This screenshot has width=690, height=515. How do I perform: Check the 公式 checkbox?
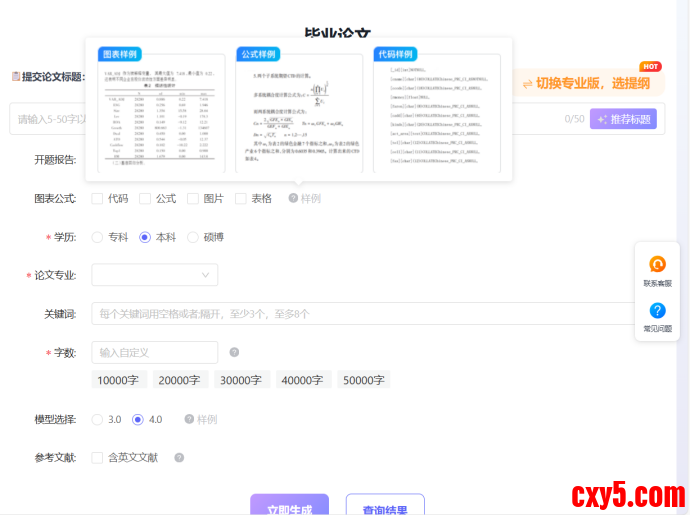[x=145, y=199]
